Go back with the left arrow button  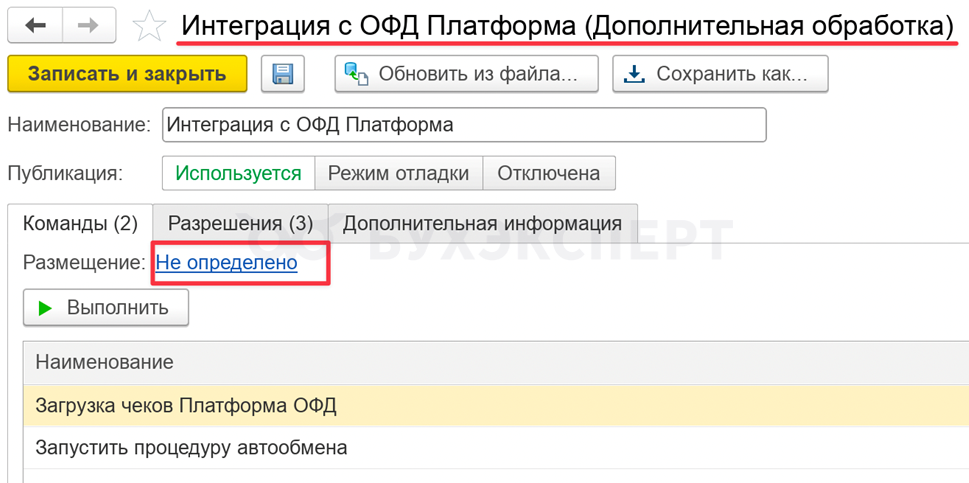click(35, 25)
